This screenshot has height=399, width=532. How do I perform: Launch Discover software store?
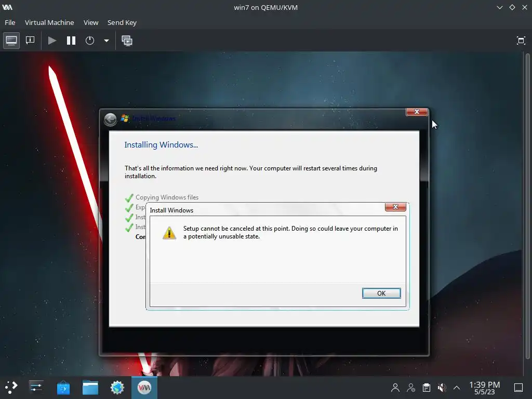click(x=63, y=388)
